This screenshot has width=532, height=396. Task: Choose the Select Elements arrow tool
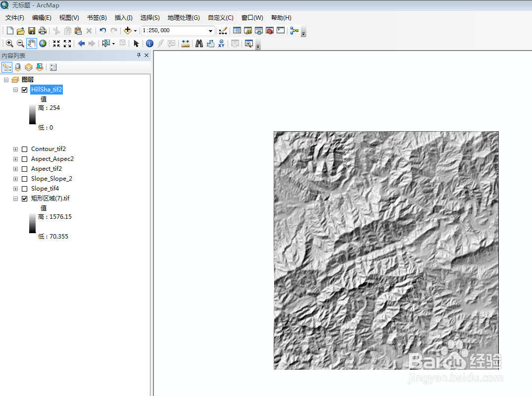[x=136, y=44]
